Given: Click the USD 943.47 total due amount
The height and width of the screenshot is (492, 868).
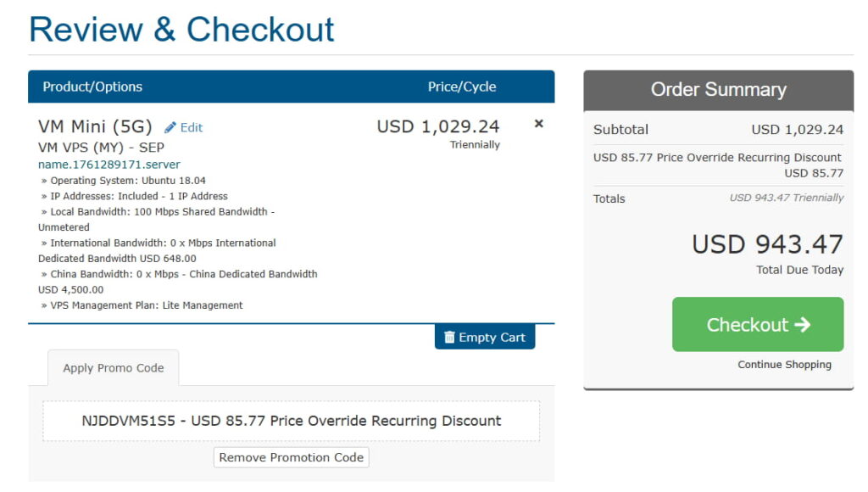Looking at the screenshot, I should click(767, 244).
